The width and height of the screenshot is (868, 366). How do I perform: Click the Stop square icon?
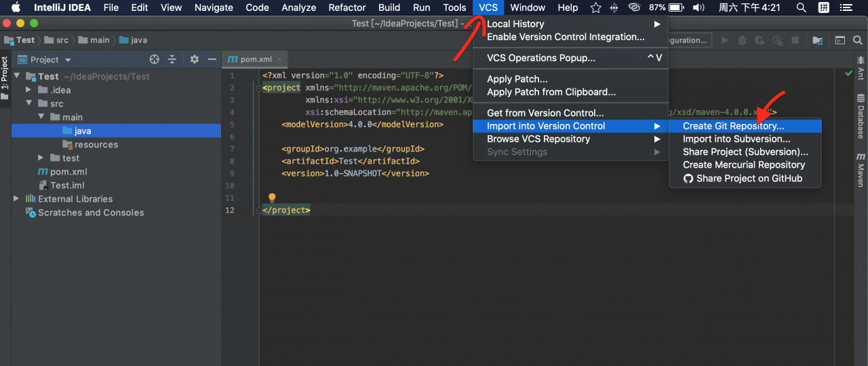tap(795, 40)
